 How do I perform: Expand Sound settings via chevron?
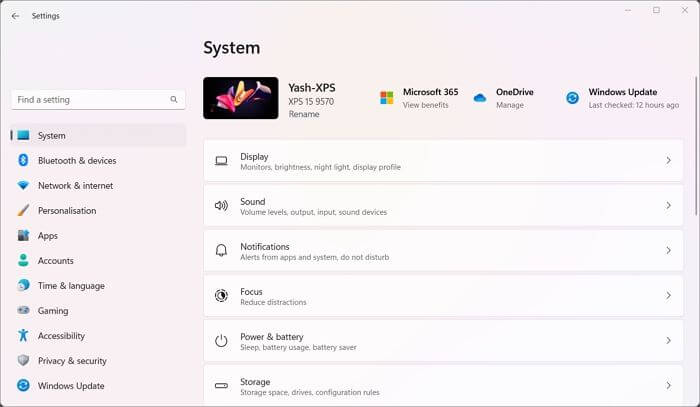tap(668, 205)
